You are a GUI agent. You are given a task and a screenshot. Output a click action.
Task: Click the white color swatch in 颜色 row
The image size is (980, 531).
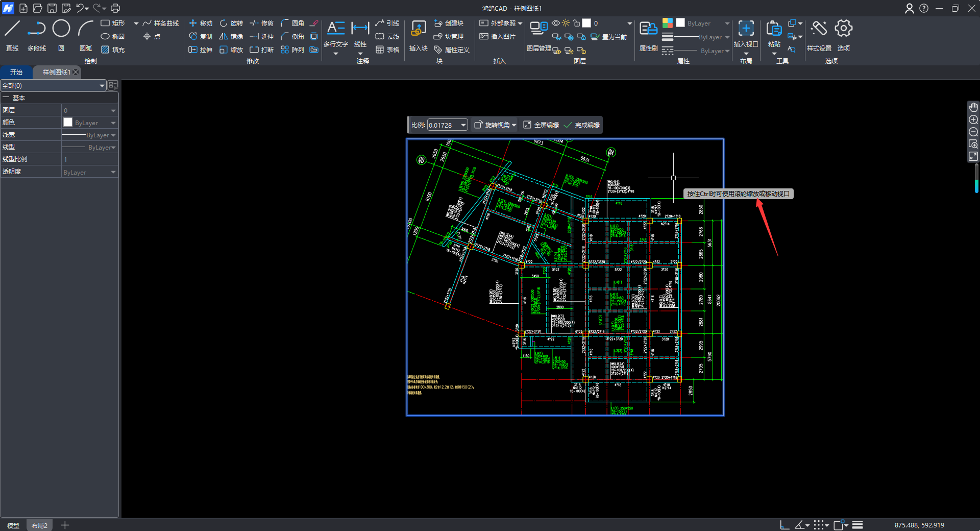(68, 123)
